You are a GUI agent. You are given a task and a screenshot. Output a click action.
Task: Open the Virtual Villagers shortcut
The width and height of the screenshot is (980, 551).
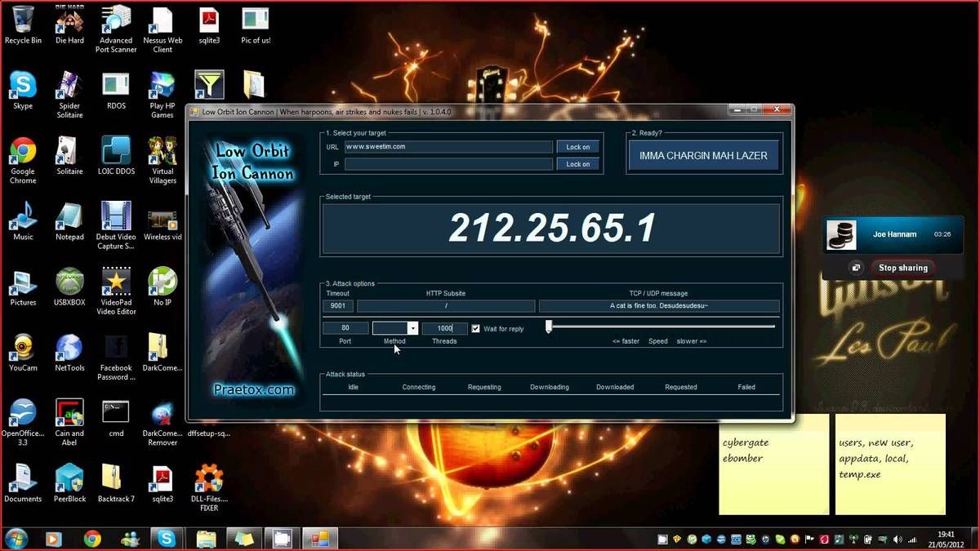tap(163, 160)
